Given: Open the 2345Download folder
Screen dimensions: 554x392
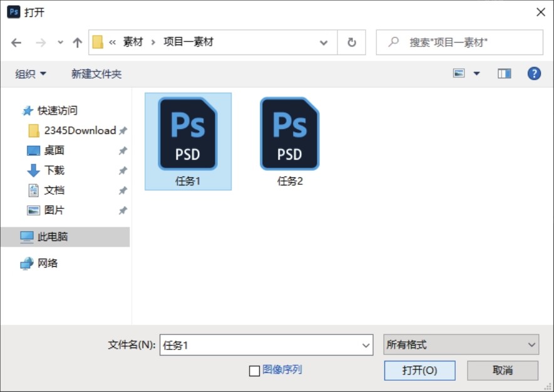Looking at the screenshot, I should pos(80,130).
